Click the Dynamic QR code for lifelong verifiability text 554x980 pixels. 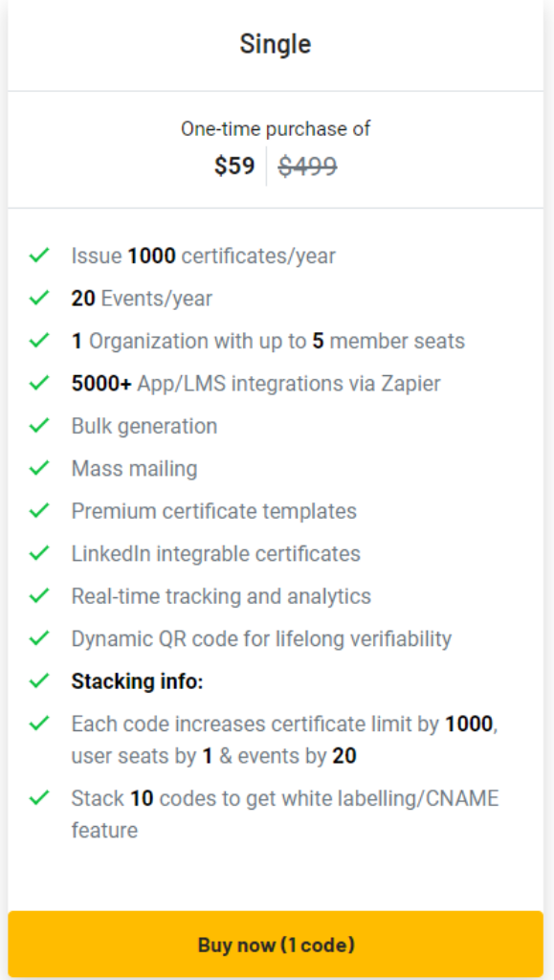coord(261,638)
